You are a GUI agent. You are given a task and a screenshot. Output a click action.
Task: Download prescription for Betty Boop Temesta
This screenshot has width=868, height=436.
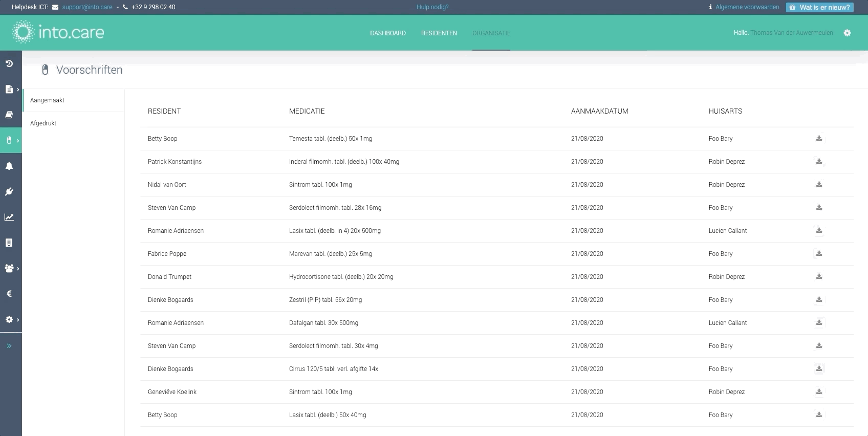[x=819, y=139]
